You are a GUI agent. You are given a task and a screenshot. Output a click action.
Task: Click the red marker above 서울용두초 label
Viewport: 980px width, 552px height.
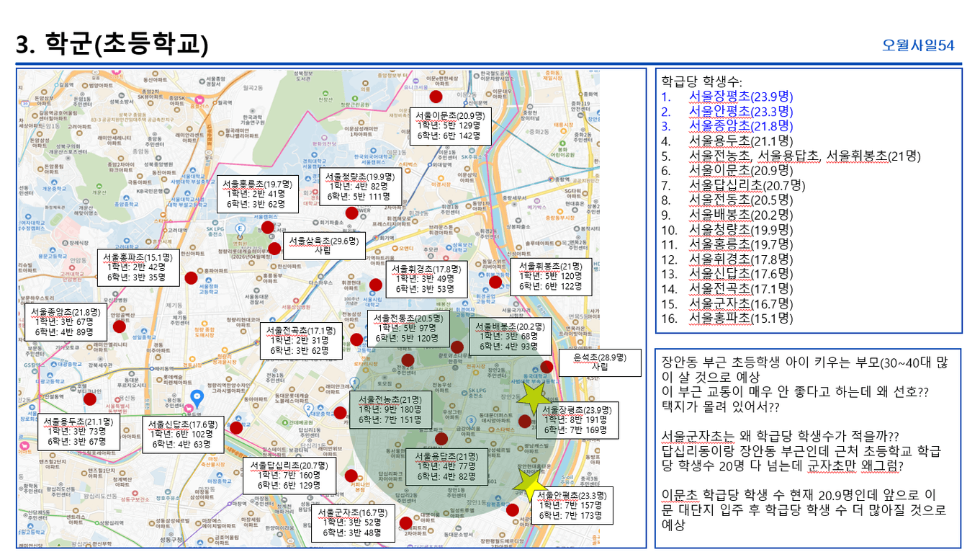(x=90, y=399)
